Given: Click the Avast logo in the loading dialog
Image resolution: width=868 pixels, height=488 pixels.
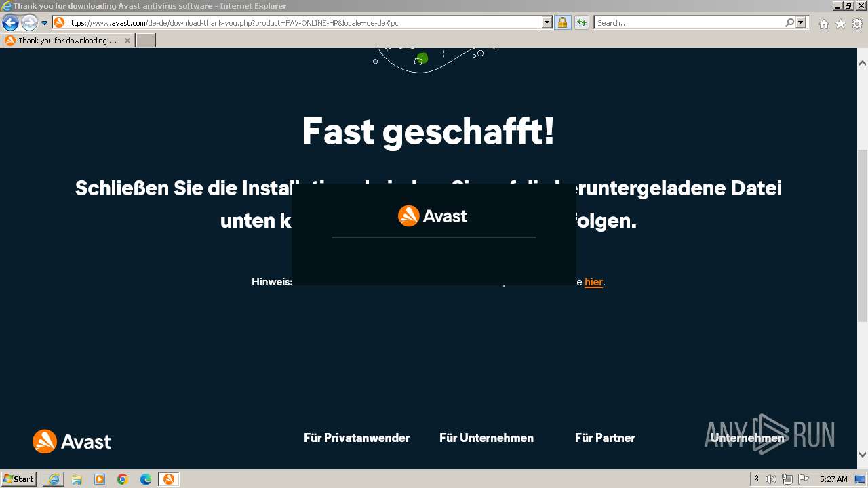Looking at the screenshot, I should coord(433,216).
